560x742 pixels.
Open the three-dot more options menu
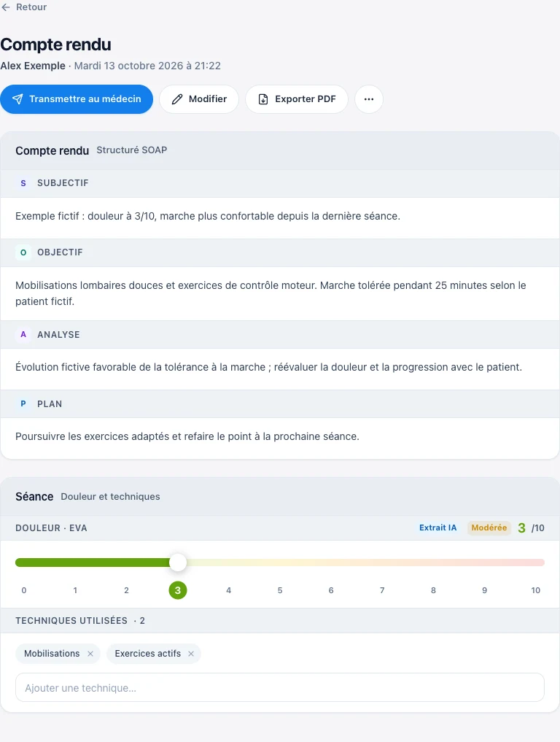pos(369,99)
